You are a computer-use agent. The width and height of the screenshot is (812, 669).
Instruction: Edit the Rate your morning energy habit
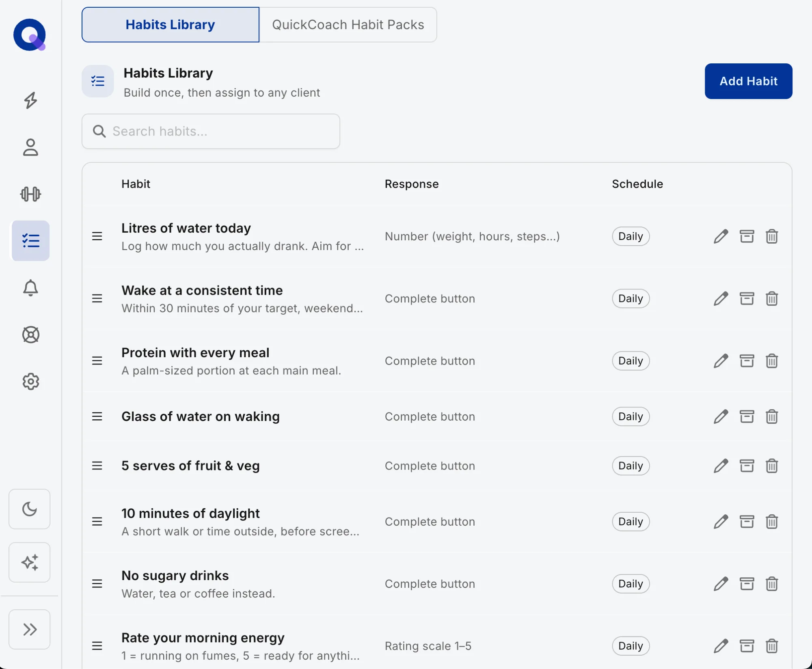(x=721, y=646)
